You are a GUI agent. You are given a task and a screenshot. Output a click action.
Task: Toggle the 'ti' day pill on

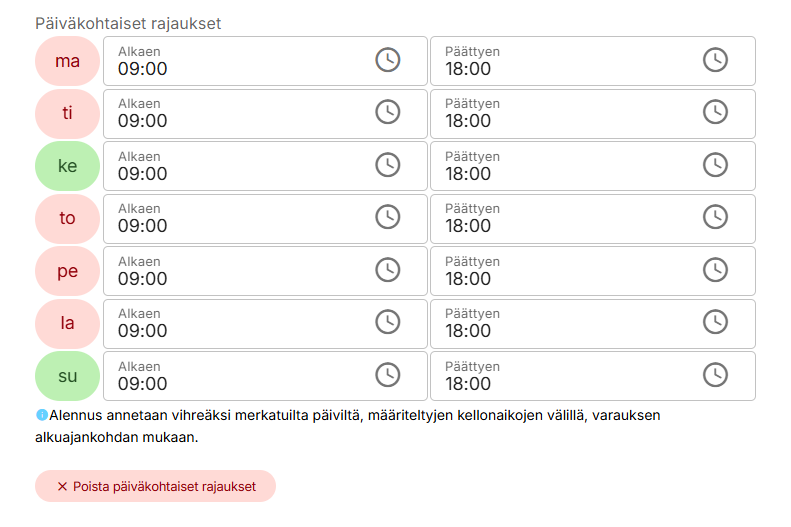(67, 113)
